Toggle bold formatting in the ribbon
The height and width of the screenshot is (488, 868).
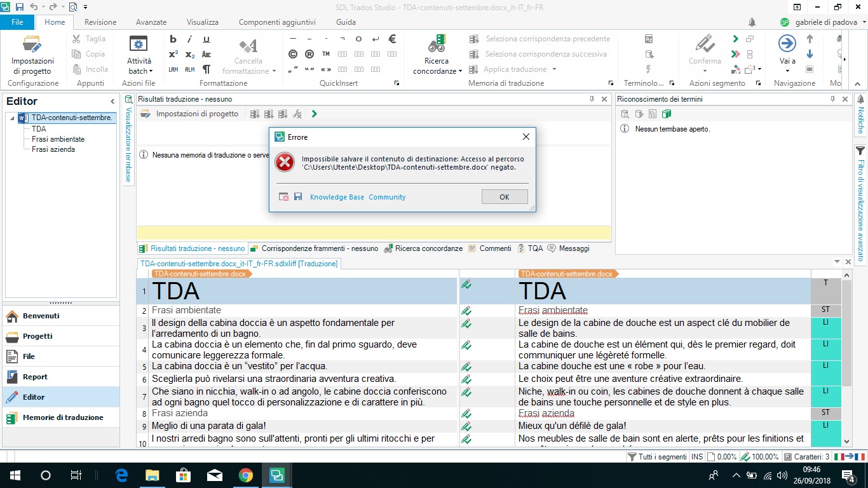[x=173, y=39]
